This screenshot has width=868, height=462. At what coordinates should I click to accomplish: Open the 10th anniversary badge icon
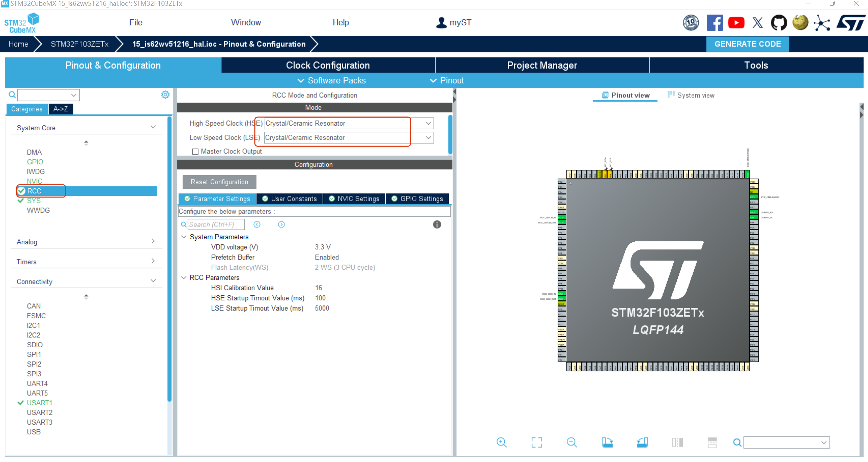[691, 23]
